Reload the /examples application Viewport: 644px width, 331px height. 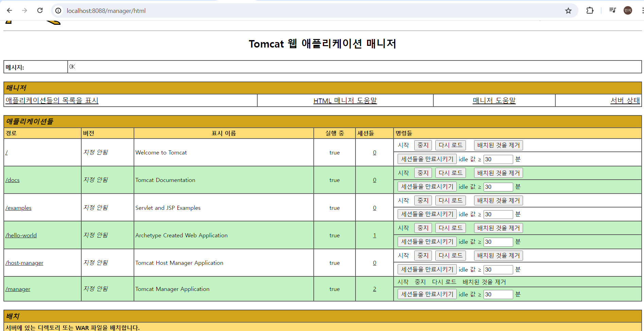point(450,200)
